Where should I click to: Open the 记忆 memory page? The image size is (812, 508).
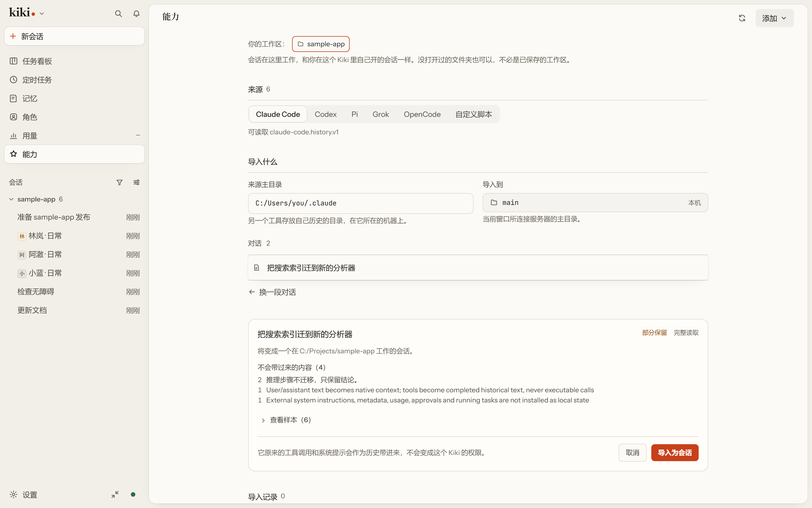coord(74,98)
